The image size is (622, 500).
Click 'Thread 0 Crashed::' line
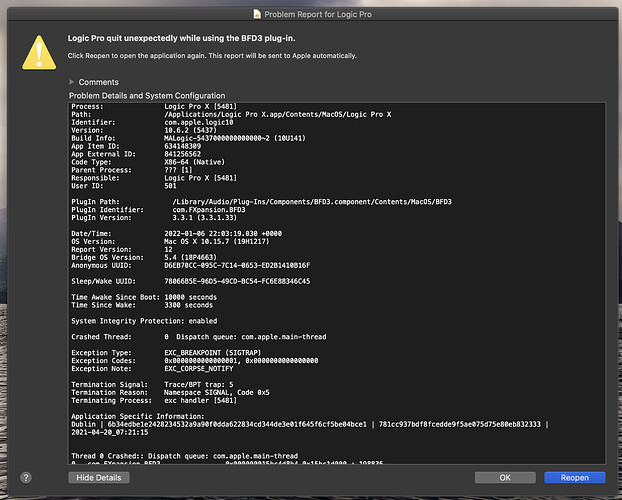(x=184, y=456)
